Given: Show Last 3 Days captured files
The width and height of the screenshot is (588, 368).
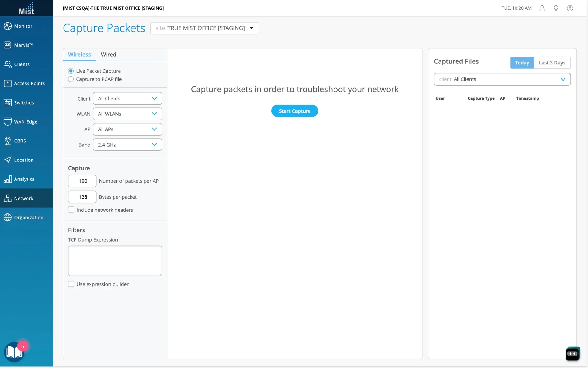Looking at the screenshot, I should [552, 63].
